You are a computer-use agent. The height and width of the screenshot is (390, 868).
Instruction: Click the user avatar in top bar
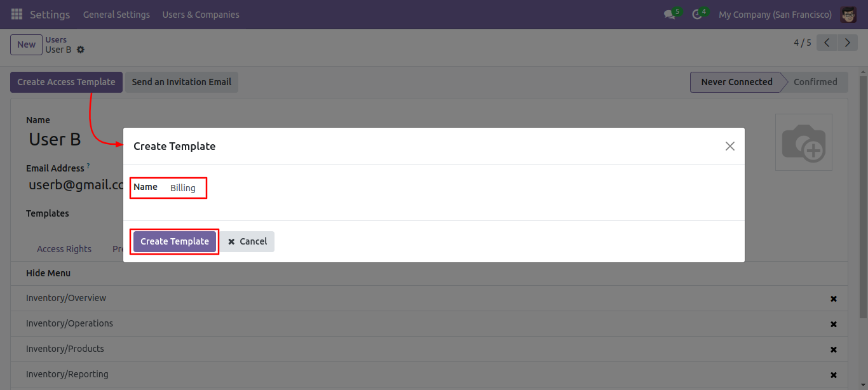coord(848,15)
